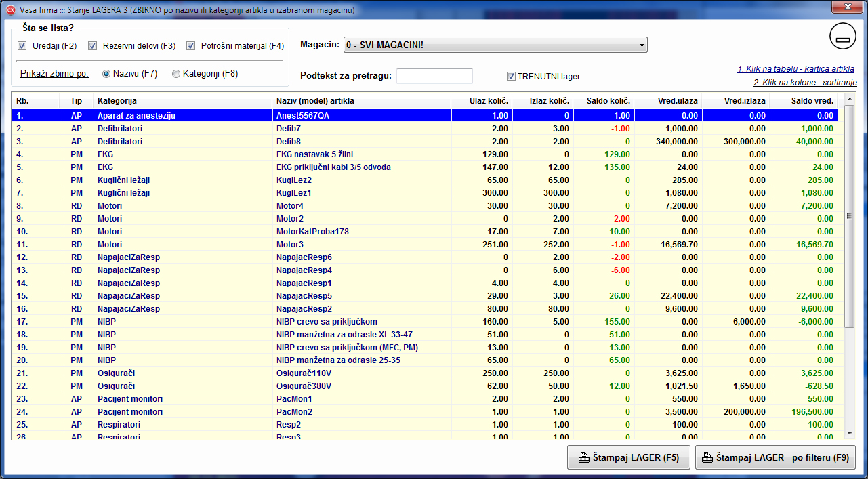Toggle the Potrošni materijal (F4) checkbox

point(190,46)
